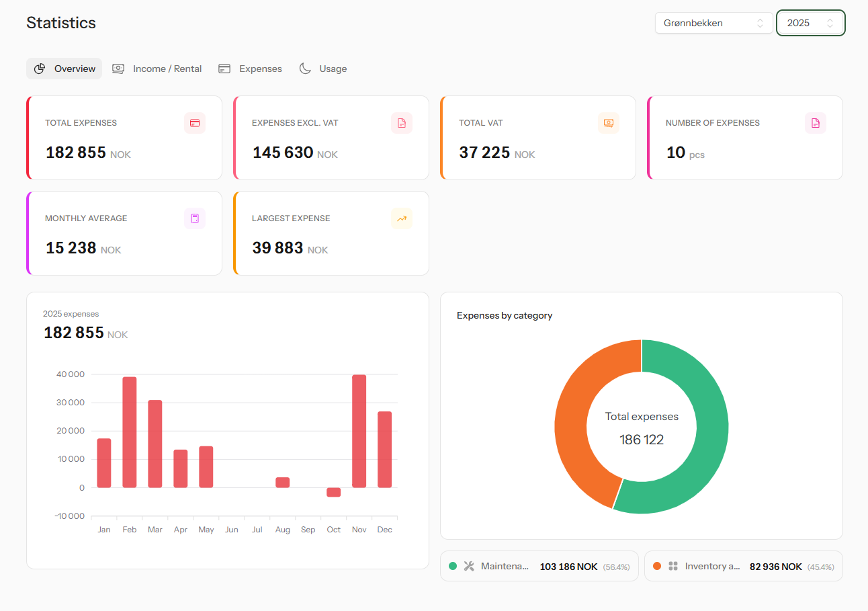The height and width of the screenshot is (611, 868).
Task: Click the document icon in Number of Expenses tile
Action: point(816,123)
